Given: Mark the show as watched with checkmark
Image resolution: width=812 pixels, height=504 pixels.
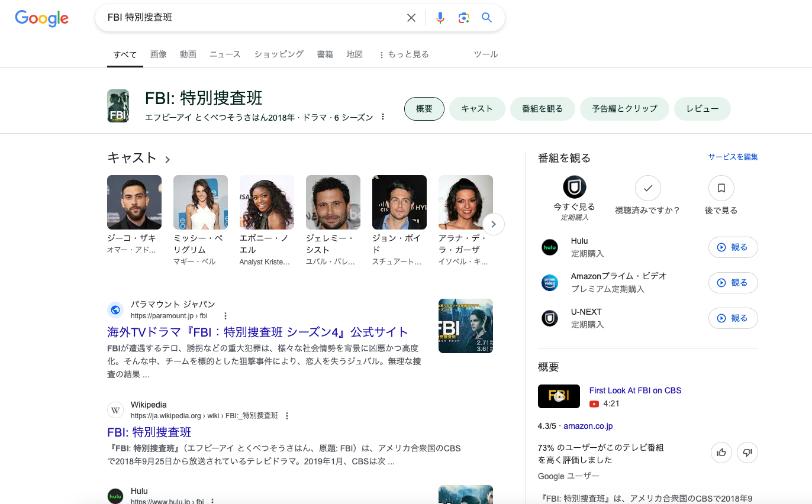Looking at the screenshot, I should tap(648, 188).
